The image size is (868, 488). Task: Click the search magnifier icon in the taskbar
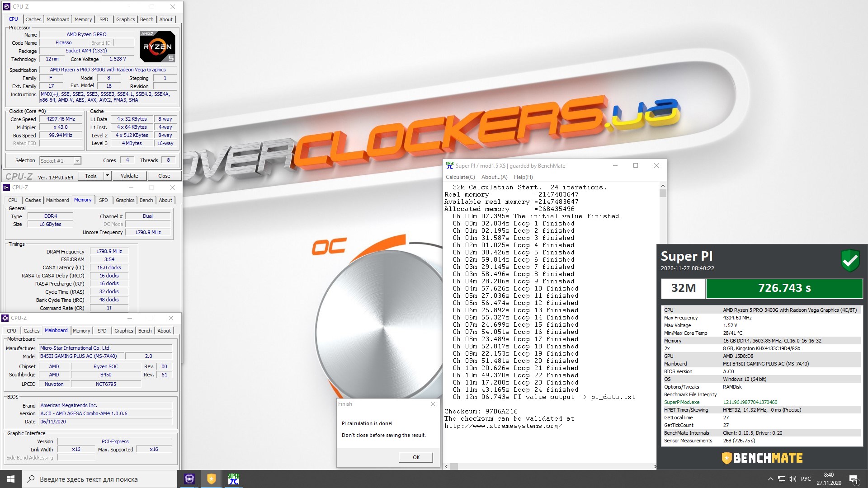(x=31, y=479)
